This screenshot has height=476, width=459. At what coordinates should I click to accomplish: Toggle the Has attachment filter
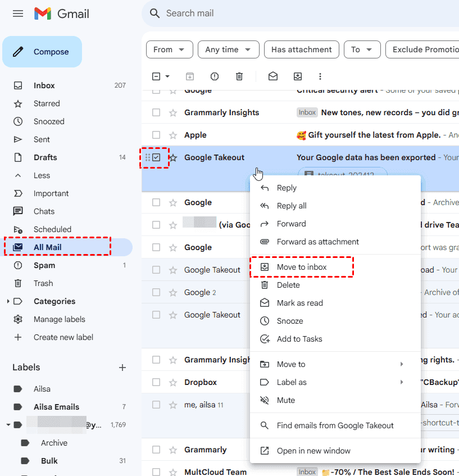pos(302,49)
